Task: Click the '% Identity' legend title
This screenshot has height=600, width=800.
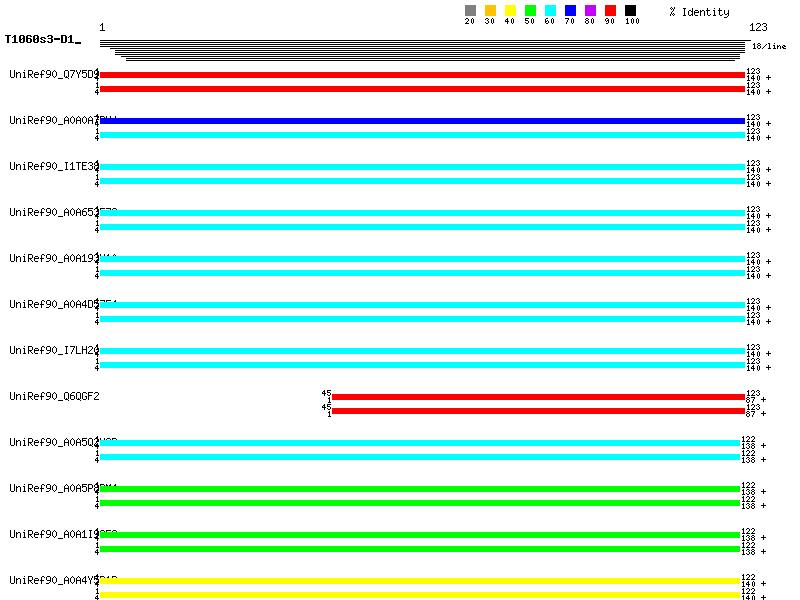Action: click(699, 12)
